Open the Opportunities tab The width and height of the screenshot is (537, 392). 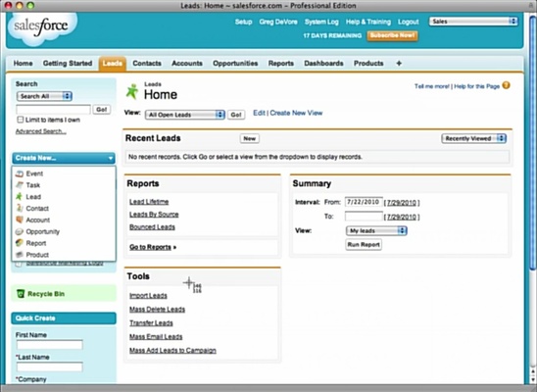tap(235, 64)
